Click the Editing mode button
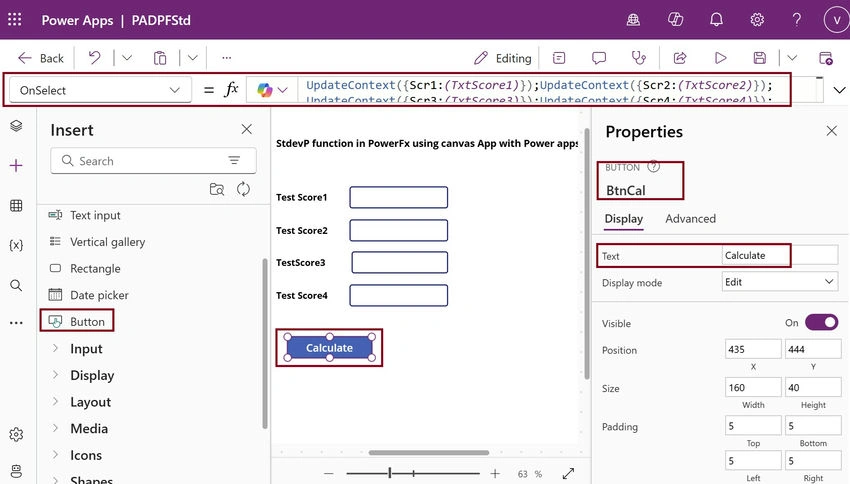The height and width of the screenshot is (484, 850). pyautogui.click(x=503, y=58)
